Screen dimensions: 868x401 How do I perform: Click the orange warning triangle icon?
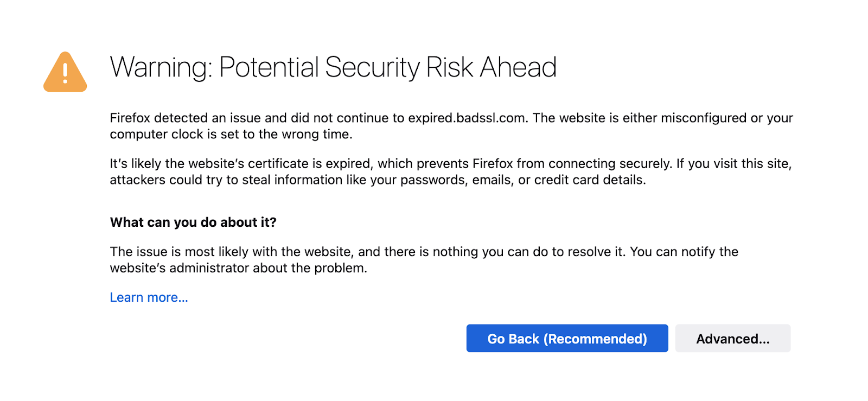[65, 73]
